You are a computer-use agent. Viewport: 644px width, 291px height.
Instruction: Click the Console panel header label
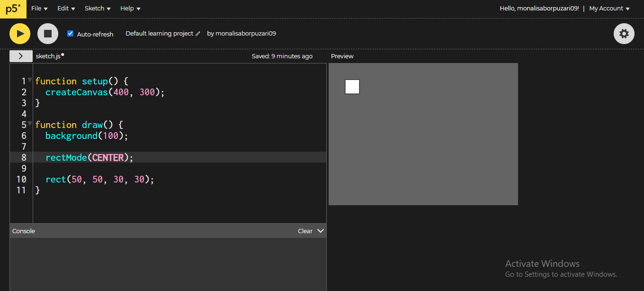click(24, 231)
